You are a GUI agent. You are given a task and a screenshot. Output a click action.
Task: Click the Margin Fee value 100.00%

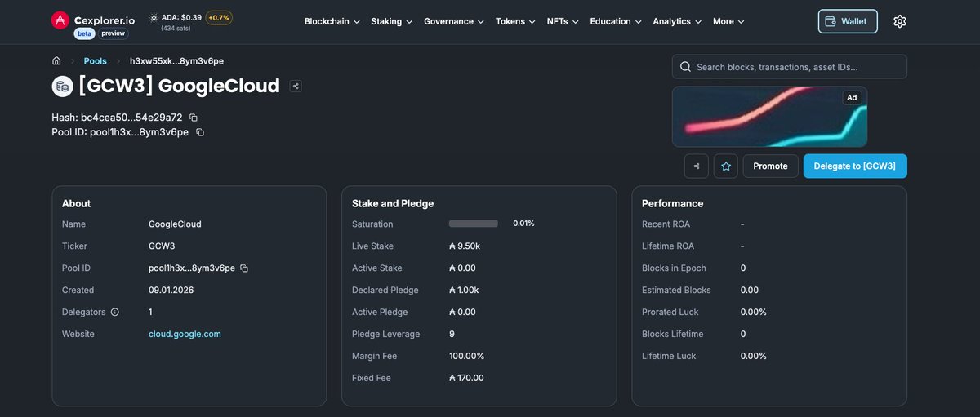pos(466,357)
